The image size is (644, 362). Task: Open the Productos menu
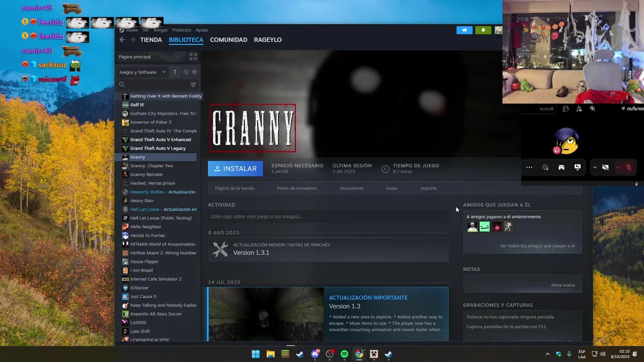coord(182,30)
